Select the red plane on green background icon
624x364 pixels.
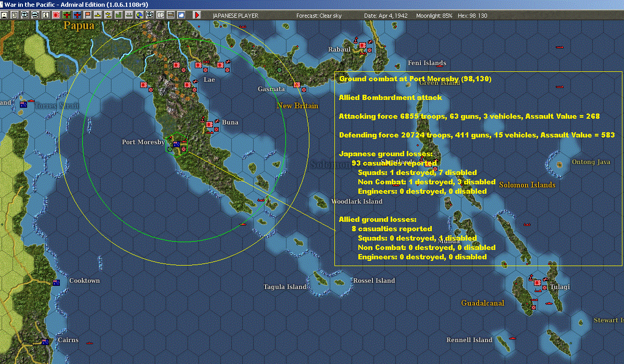click(x=67, y=15)
